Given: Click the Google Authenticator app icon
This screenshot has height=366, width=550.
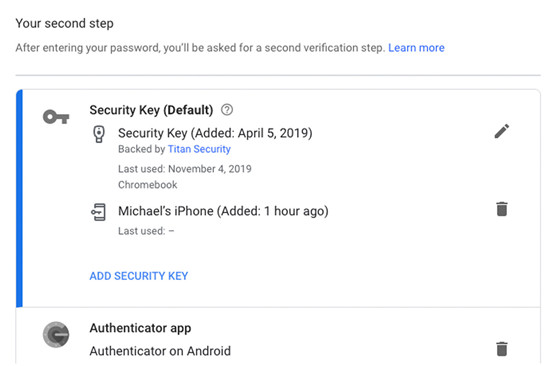Looking at the screenshot, I should click(56, 334).
